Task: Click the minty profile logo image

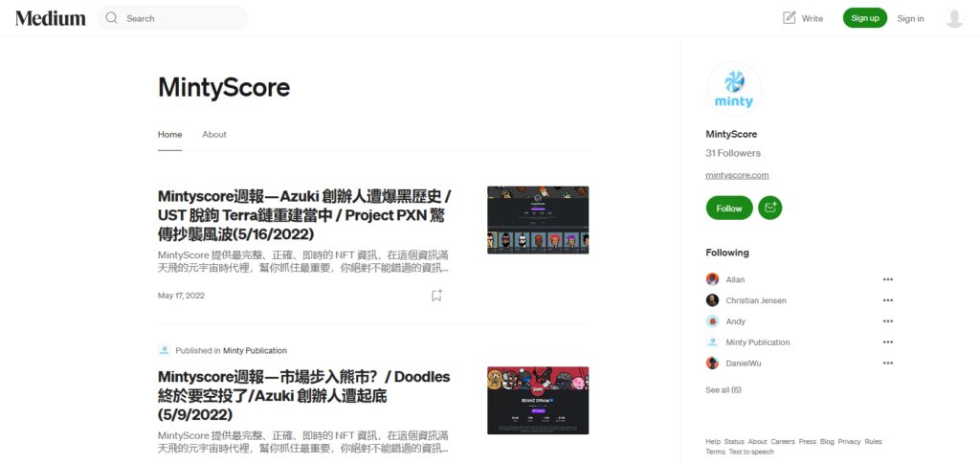Action: 734,89
